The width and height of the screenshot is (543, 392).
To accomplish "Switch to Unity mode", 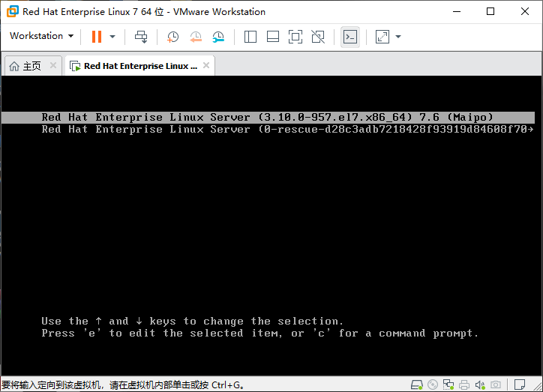I will pyautogui.click(x=318, y=36).
